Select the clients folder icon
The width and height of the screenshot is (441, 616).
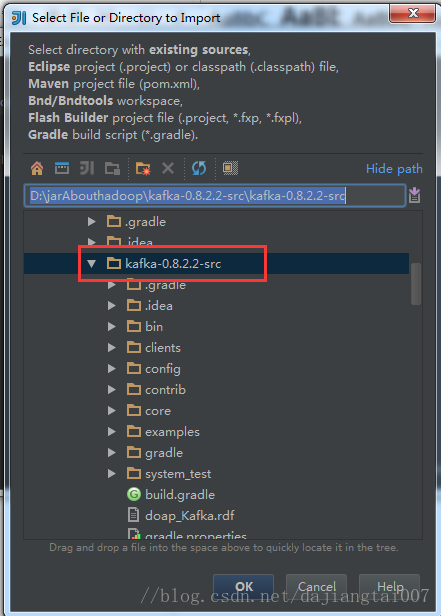134,347
